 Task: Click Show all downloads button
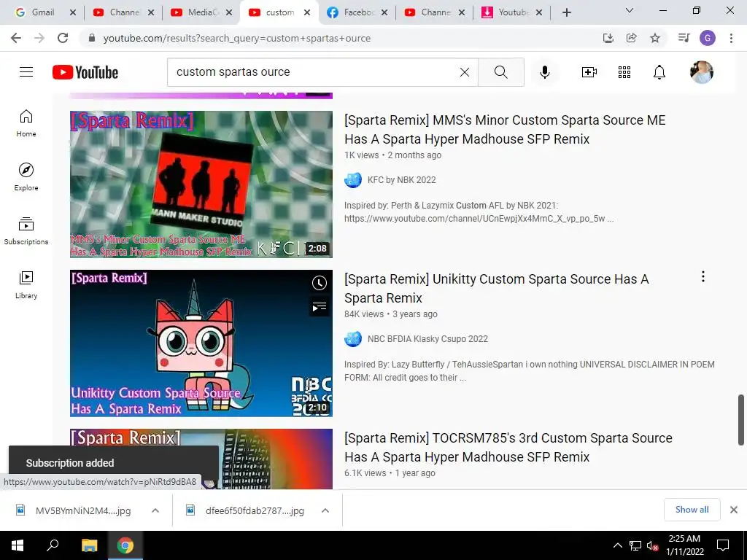pos(692,510)
